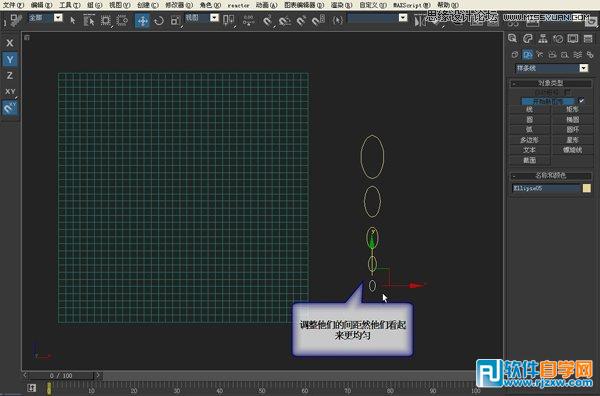Open the MAXScript menu
Screen dimensions: 600x396
pos(412,5)
